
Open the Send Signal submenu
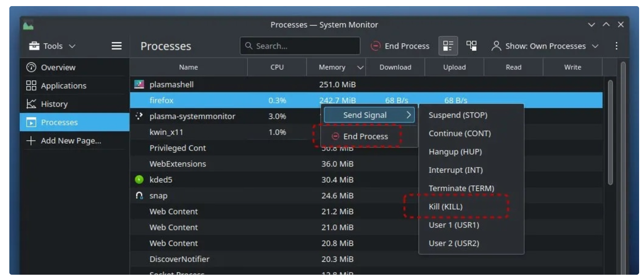point(369,115)
